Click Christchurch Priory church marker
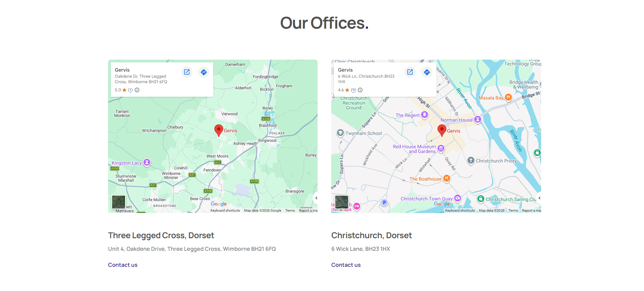 (471, 160)
